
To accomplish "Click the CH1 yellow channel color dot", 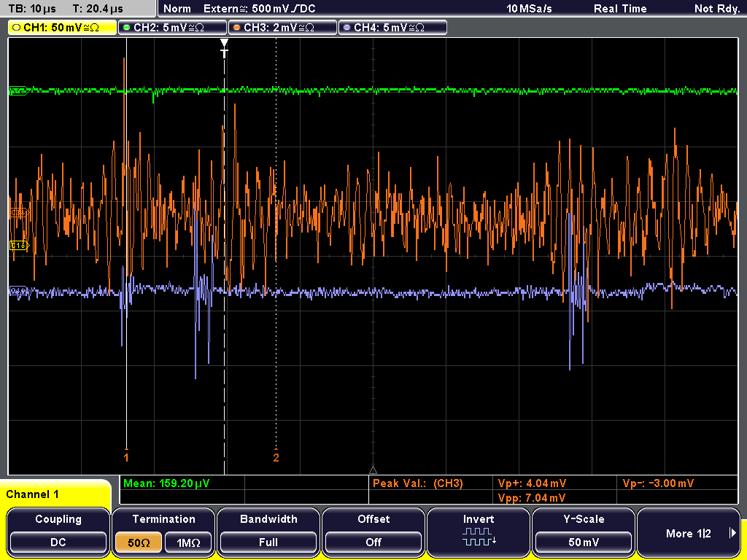I will click(17, 28).
